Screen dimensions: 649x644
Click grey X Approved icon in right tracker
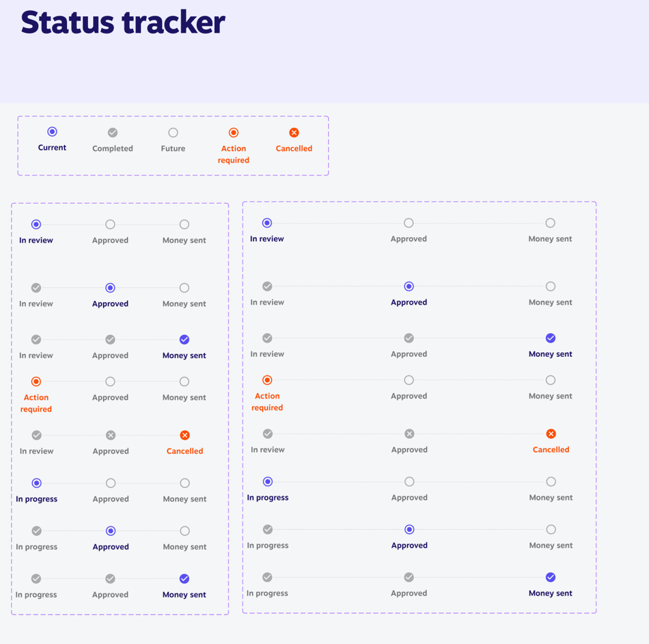coord(409,434)
